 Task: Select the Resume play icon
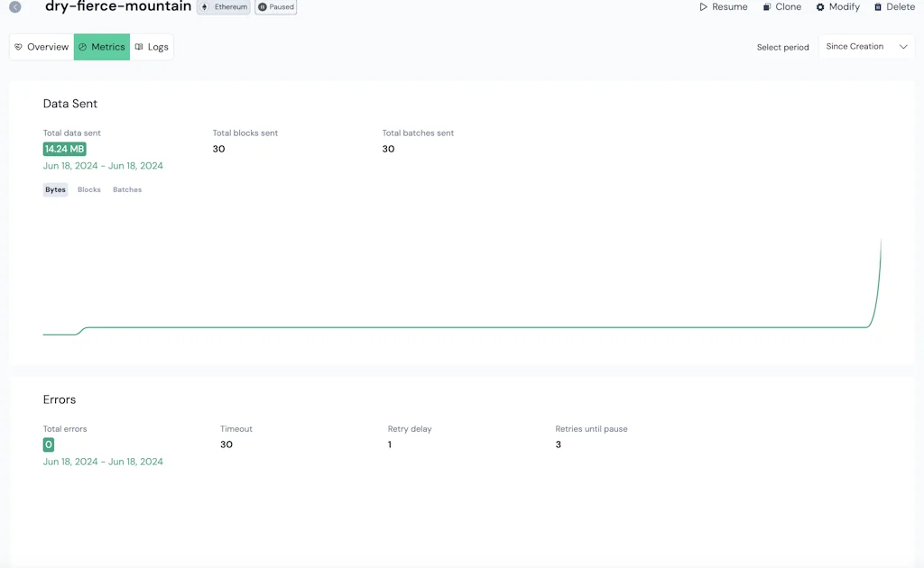(x=705, y=6)
